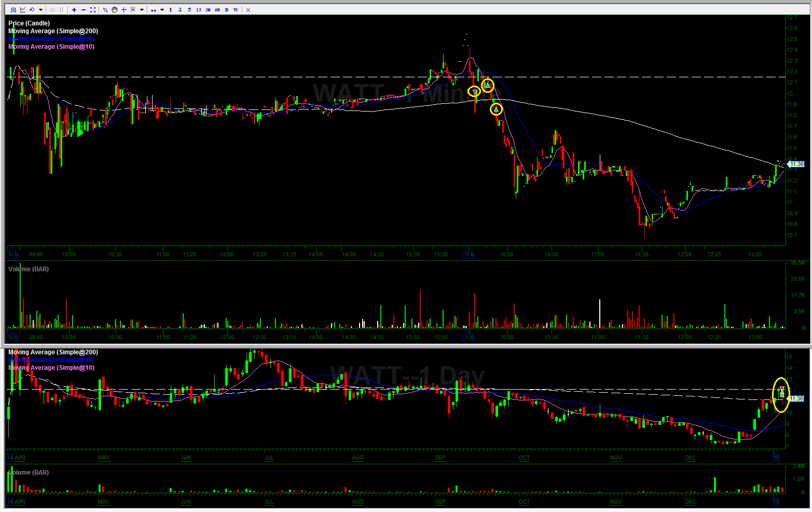Zoom in with the plus icon

tap(74, 10)
